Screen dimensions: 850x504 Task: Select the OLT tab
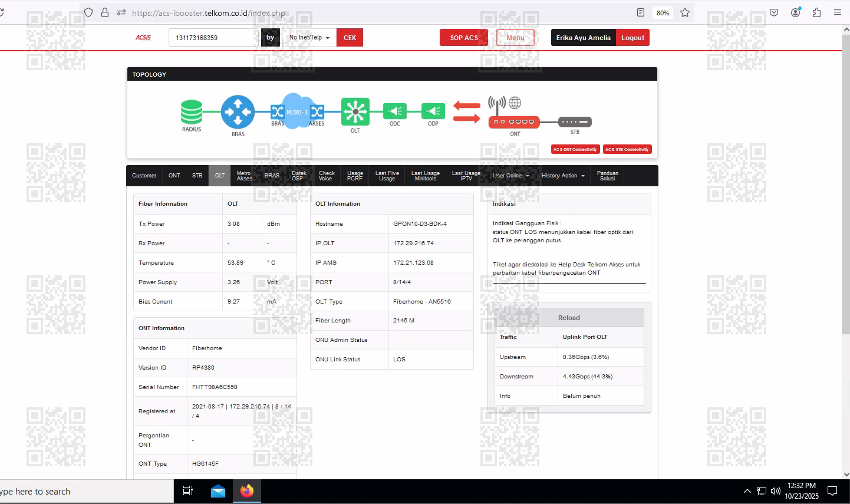[220, 176]
